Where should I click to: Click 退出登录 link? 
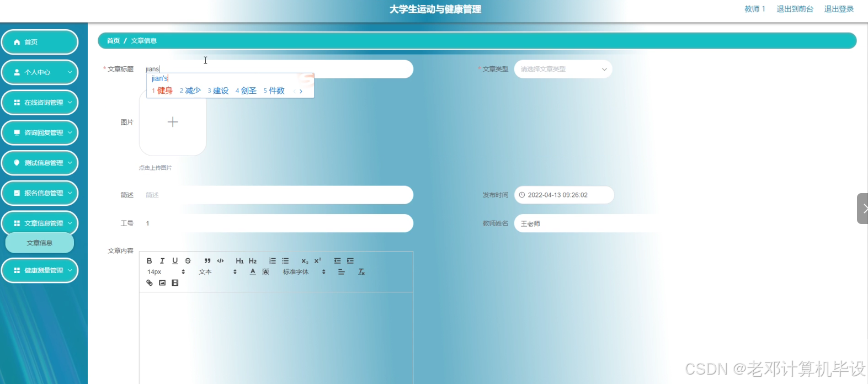[x=839, y=9]
